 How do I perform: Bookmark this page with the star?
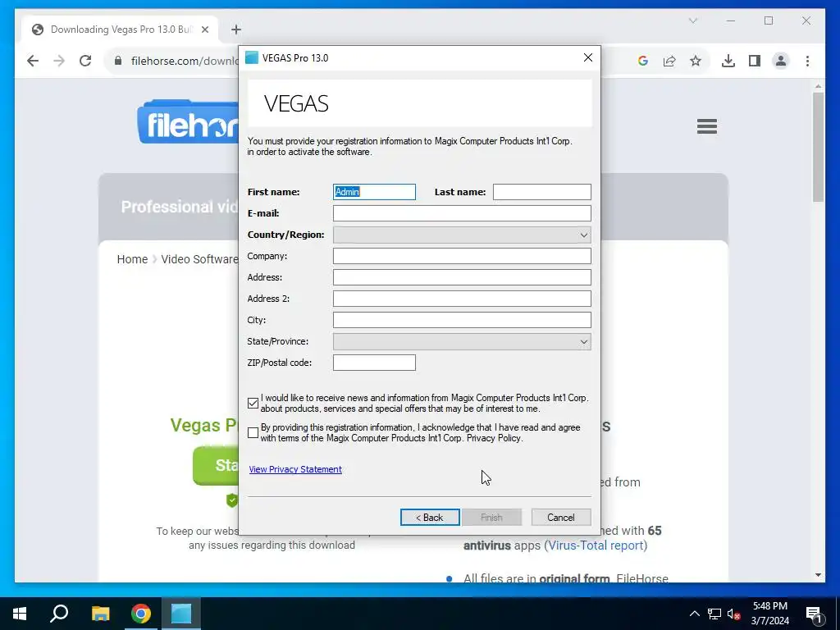click(x=696, y=61)
